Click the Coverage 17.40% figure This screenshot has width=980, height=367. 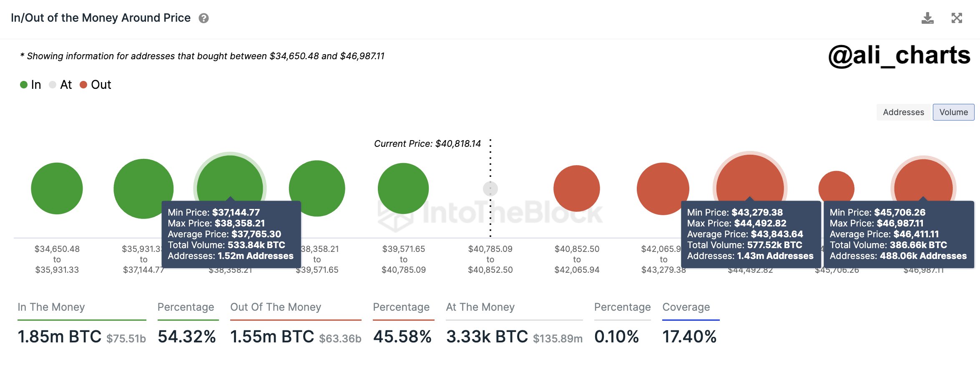pyautogui.click(x=689, y=337)
